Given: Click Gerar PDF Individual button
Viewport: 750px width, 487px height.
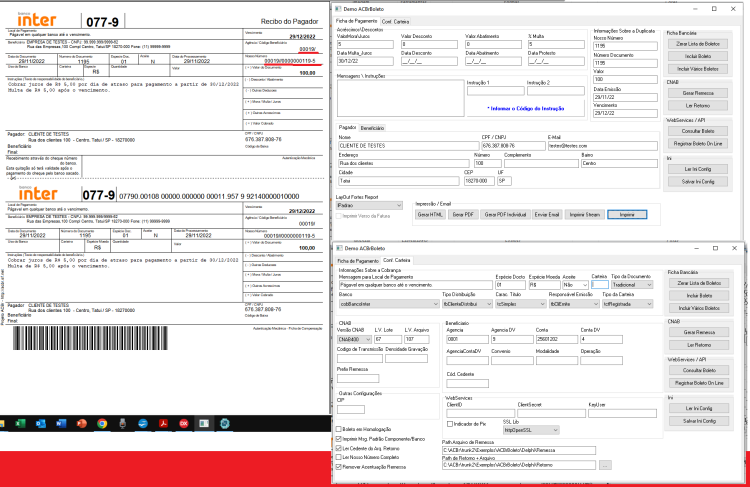Looking at the screenshot, I should [x=505, y=214].
